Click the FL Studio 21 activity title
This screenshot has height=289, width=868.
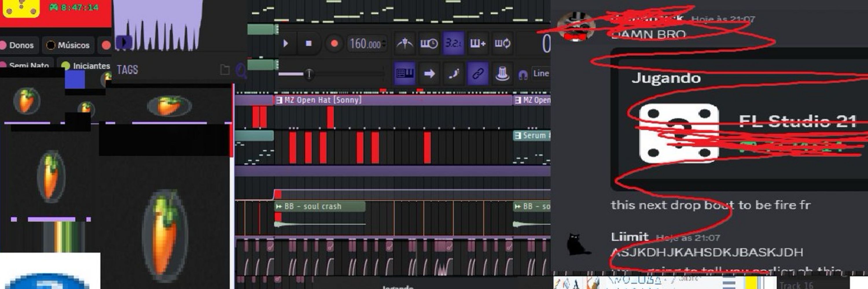797,121
